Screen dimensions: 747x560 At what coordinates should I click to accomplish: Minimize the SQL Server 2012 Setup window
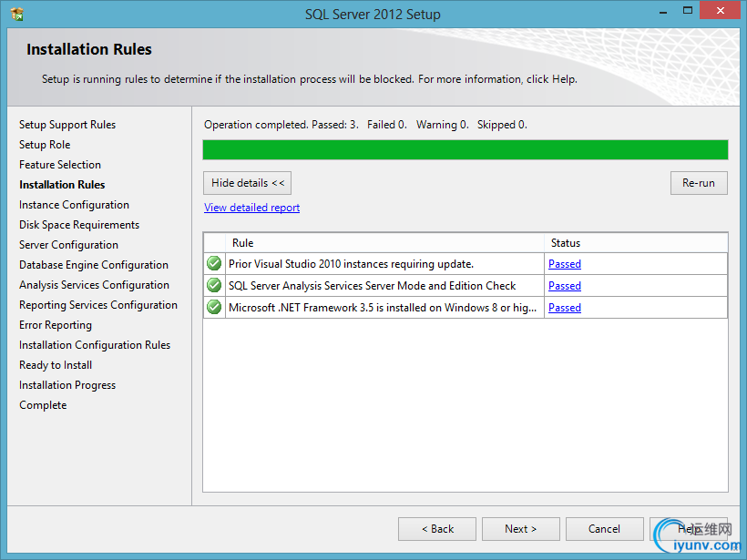(662, 12)
